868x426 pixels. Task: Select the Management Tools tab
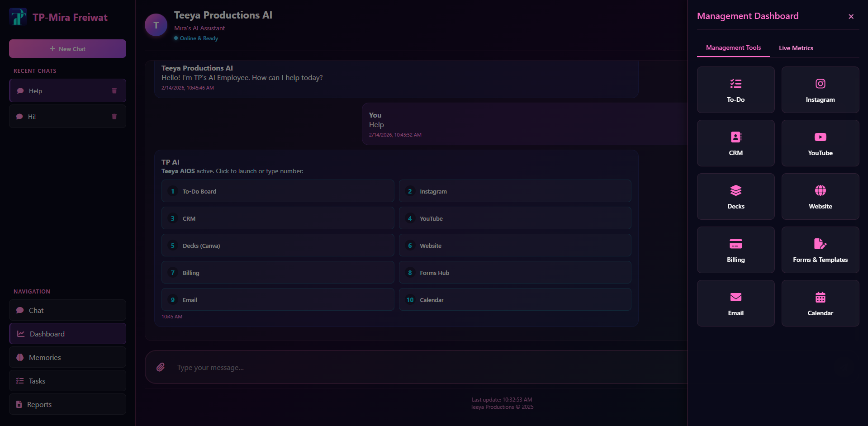coord(733,47)
